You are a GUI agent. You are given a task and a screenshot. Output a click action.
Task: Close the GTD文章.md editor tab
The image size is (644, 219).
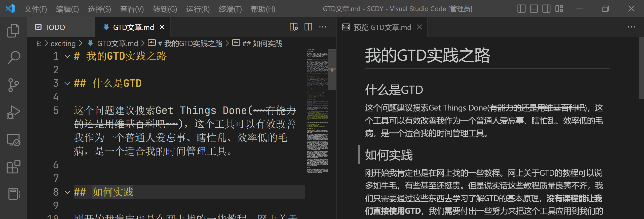click(x=162, y=27)
